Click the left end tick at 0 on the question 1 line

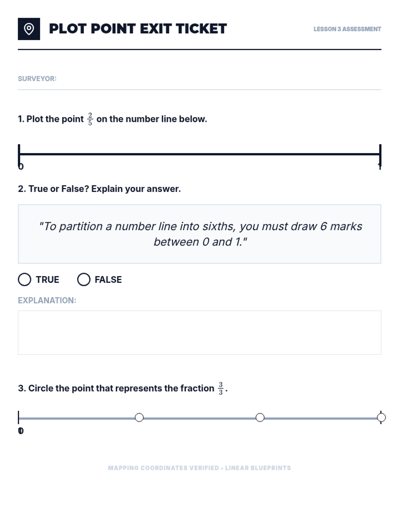(19, 154)
